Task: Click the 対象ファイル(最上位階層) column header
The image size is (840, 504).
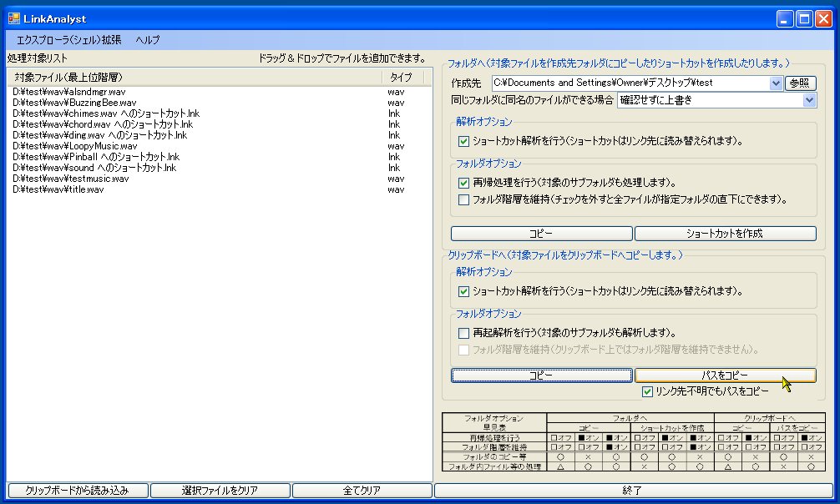Action: click(195, 77)
